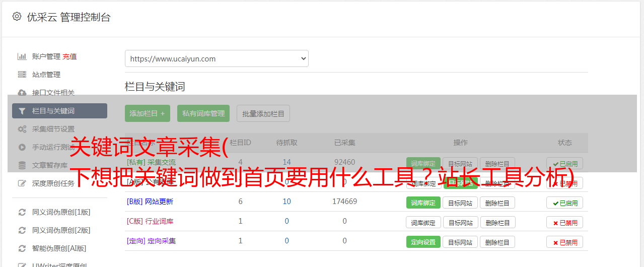The width and height of the screenshot is (644, 267).
Task: Open 同义词伪原创[2版] in the sidebar
Action: click(x=61, y=230)
